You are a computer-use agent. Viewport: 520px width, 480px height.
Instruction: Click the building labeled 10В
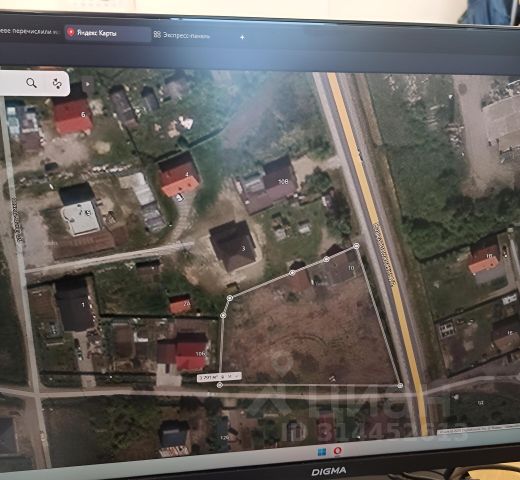point(271,185)
